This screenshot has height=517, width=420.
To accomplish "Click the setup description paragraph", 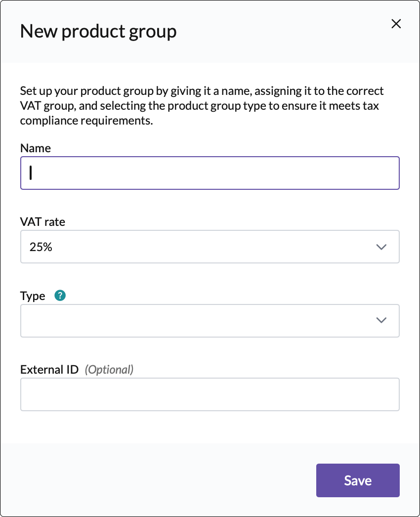I will [202, 106].
